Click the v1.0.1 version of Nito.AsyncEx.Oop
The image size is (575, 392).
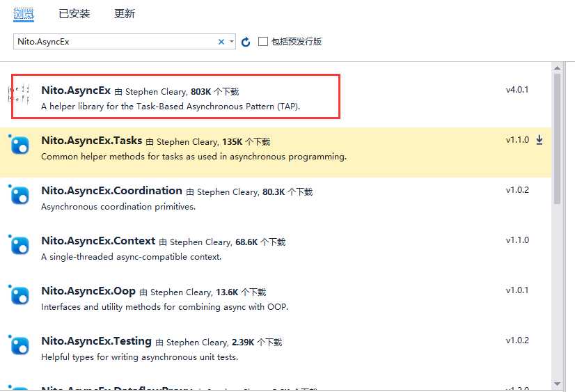click(x=517, y=290)
